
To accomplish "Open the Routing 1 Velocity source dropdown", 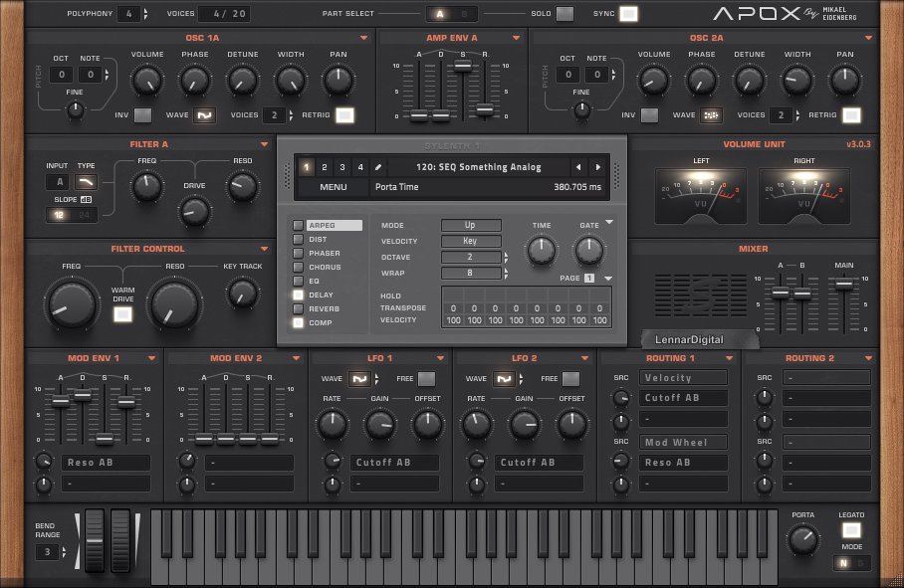I will [683, 377].
